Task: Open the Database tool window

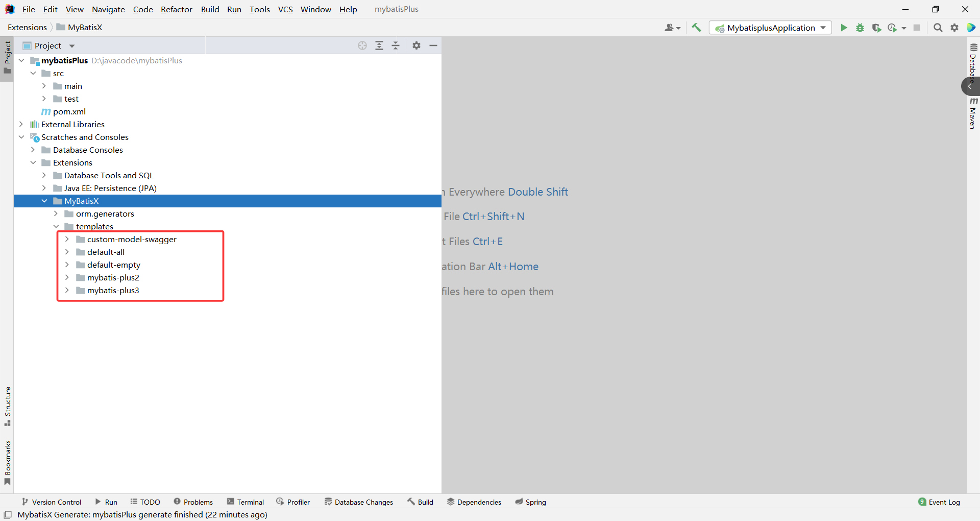Action: pyautogui.click(x=973, y=64)
